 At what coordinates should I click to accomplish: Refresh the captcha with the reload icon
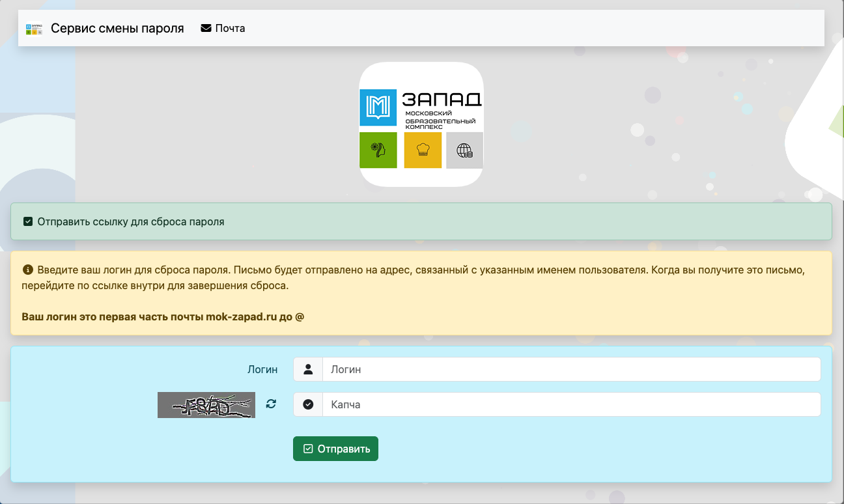tap(272, 404)
